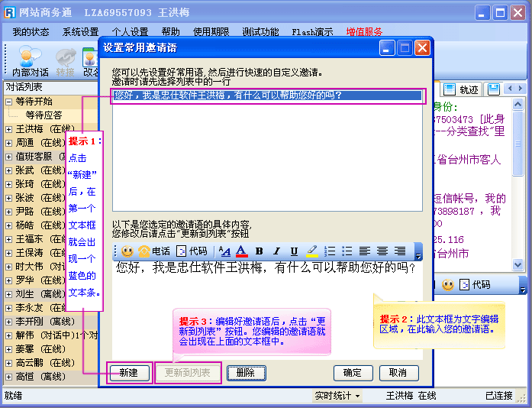Choose the text highlight color

[x=312, y=251]
